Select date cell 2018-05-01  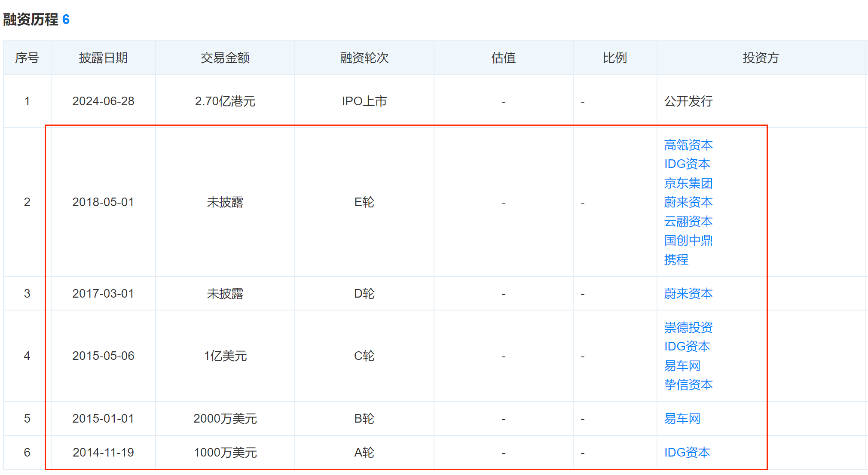coord(103,202)
